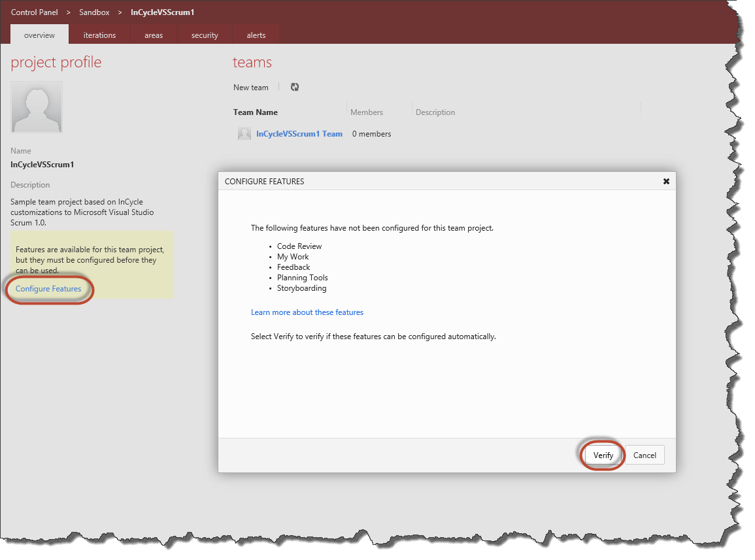This screenshot has width=755, height=560.
Task: Click the 'Sample team project' description text
Action: [82, 212]
